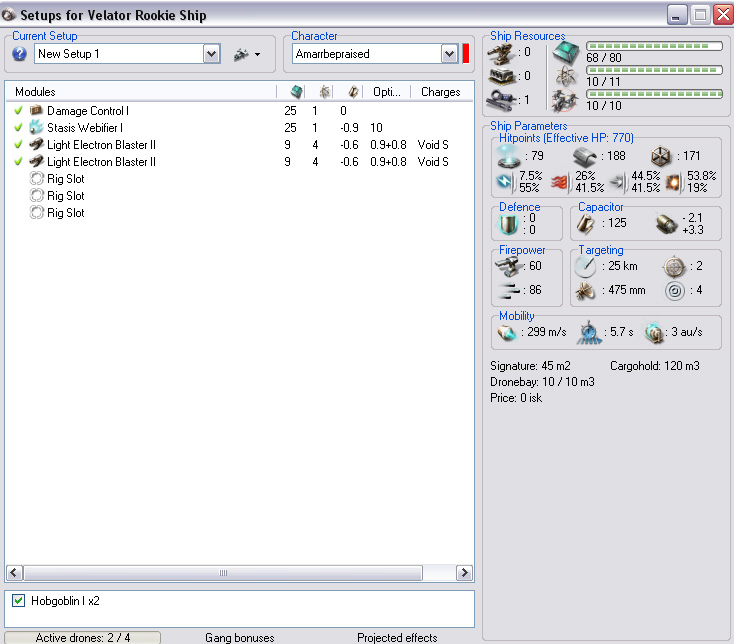Uncheck the Hobgoblin I x2 drone checkbox
Viewport: 734px width, 644px height.
click(x=18, y=601)
